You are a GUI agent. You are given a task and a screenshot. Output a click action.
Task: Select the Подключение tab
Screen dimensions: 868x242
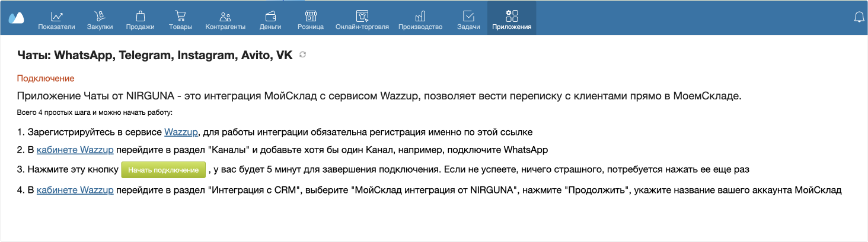[x=46, y=78]
